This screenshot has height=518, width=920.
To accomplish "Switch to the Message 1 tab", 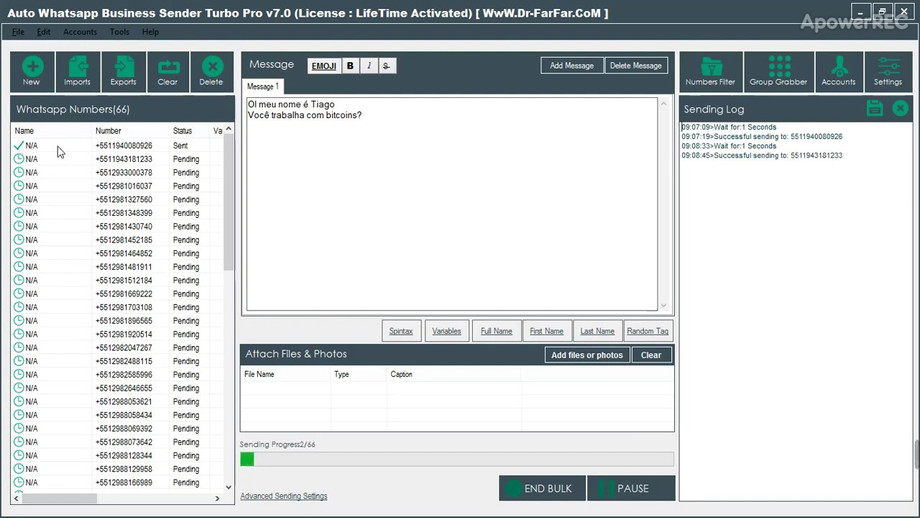I will 263,87.
